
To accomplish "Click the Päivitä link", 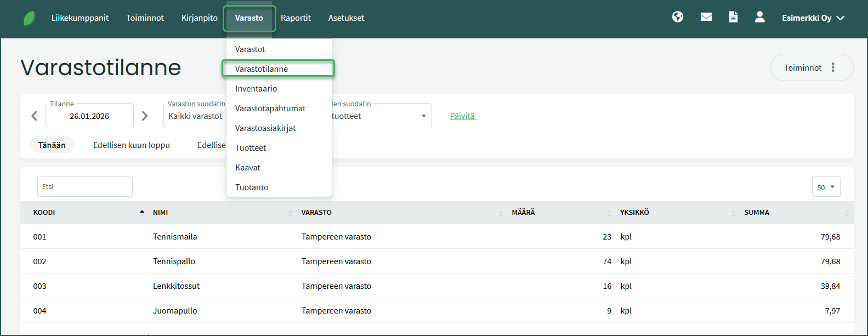I will (462, 116).
